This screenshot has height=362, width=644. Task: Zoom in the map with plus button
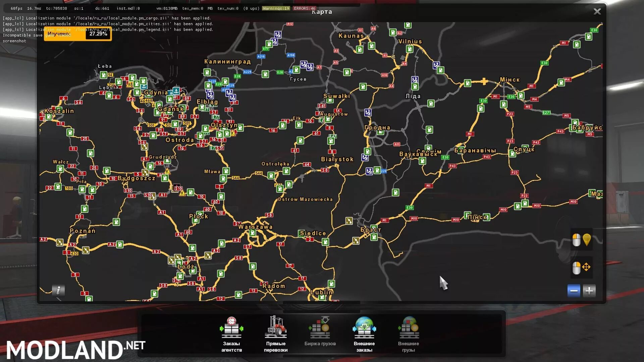coord(589,291)
